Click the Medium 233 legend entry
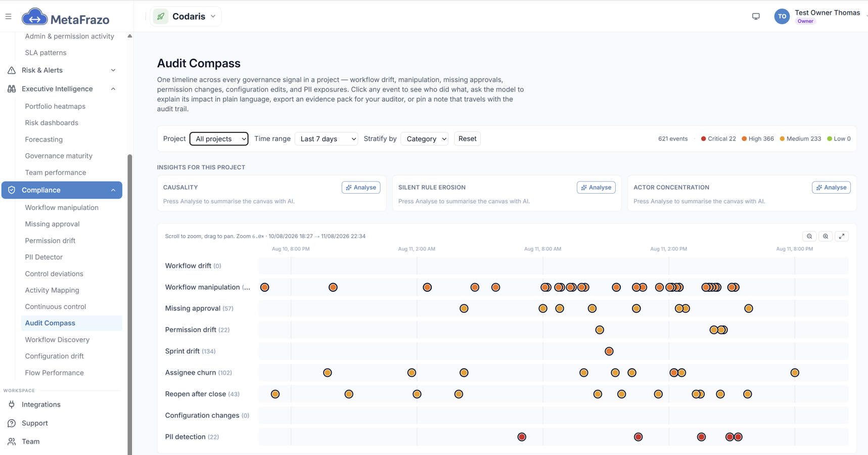The width and height of the screenshot is (868, 455). click(800, 139)
